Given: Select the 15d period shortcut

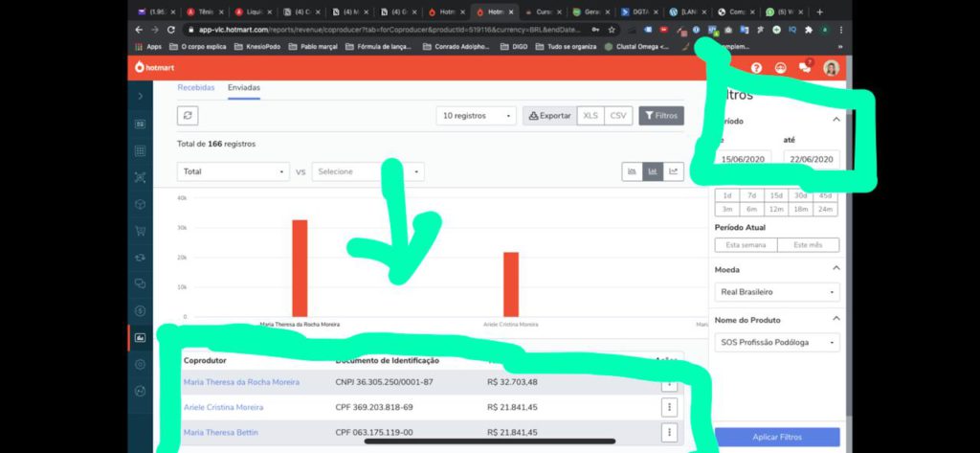Looking at the screenshot, I should 776,195.
